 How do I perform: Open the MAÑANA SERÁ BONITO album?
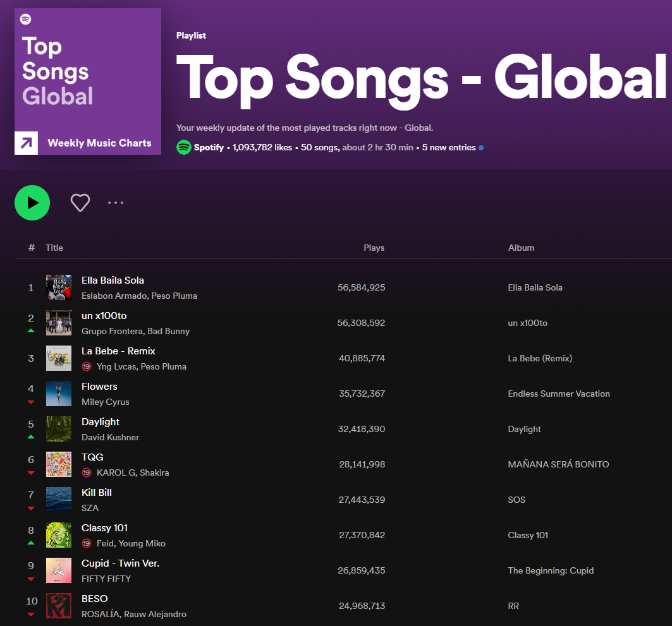pyautogui.click(x=558, y=464)
